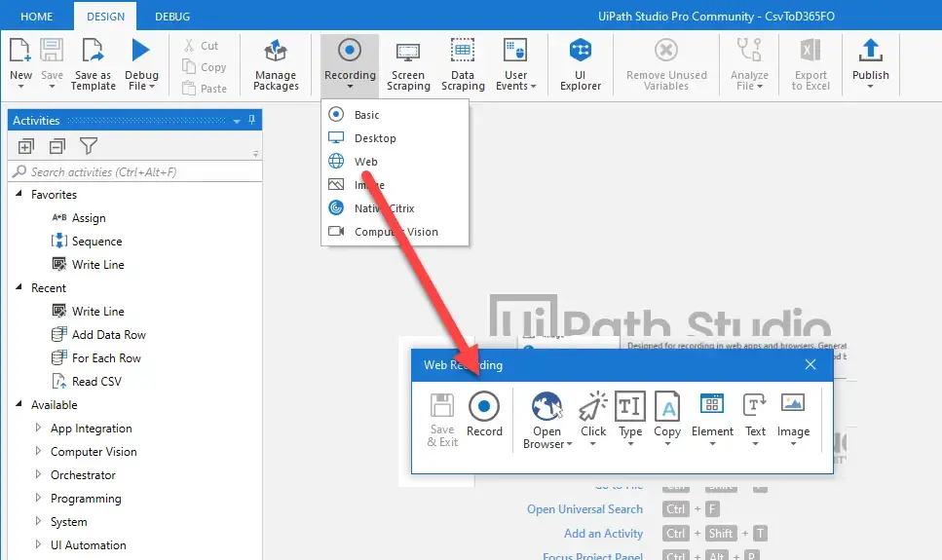
Task: Launch Screen Scraping tool
Action: click(408, 64)
